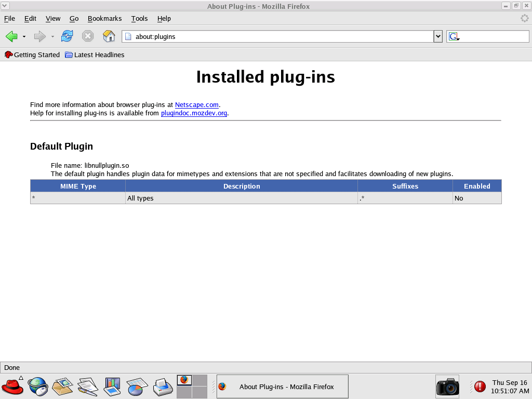The height and width of the screenshot is (399, 532).
Task: Select the 'No' enabled cell
Action: point(477,198)
